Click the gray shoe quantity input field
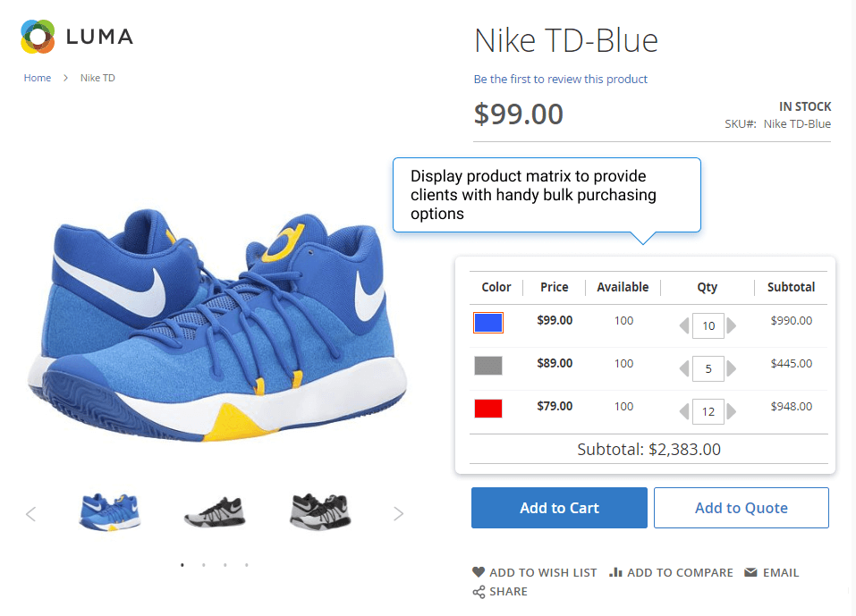 pyautogui.click(x=708, y=369)
